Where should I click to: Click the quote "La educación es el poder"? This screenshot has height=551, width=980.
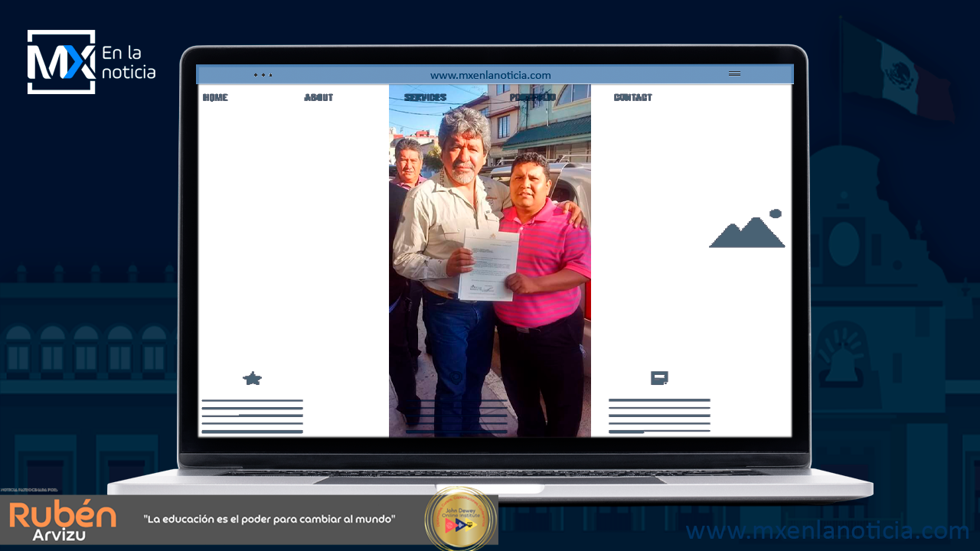269,520
